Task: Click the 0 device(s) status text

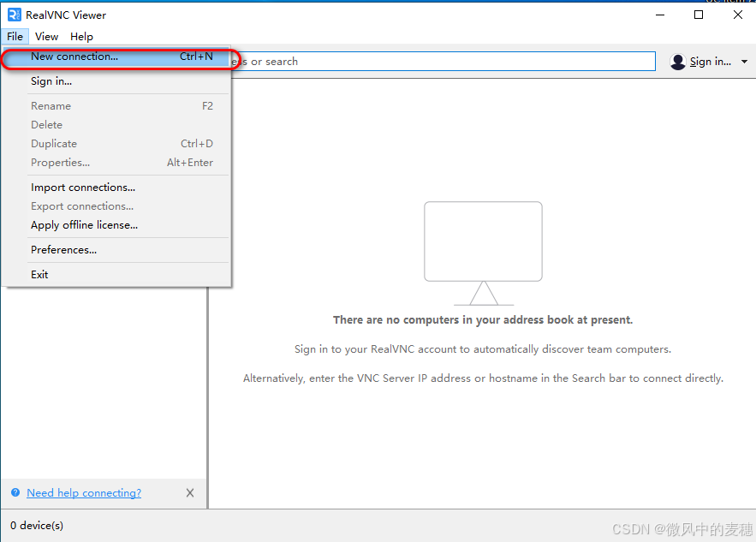Action: 37,526
